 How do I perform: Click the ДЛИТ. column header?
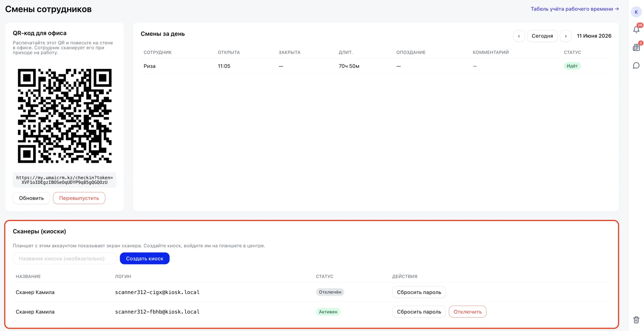click(345, 52)
